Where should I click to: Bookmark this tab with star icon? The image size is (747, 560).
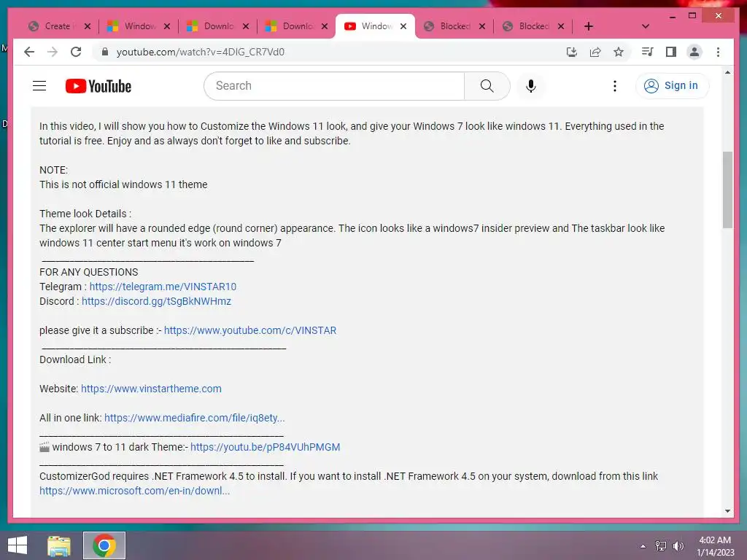(619, 52)
